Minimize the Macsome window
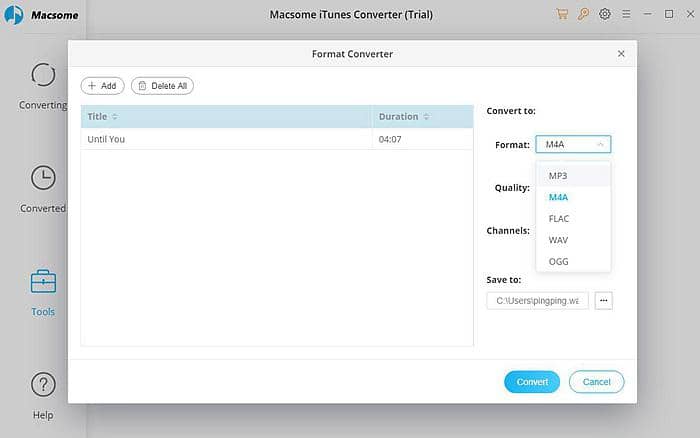This screenshot has width=700, height=438. [647, 14]
